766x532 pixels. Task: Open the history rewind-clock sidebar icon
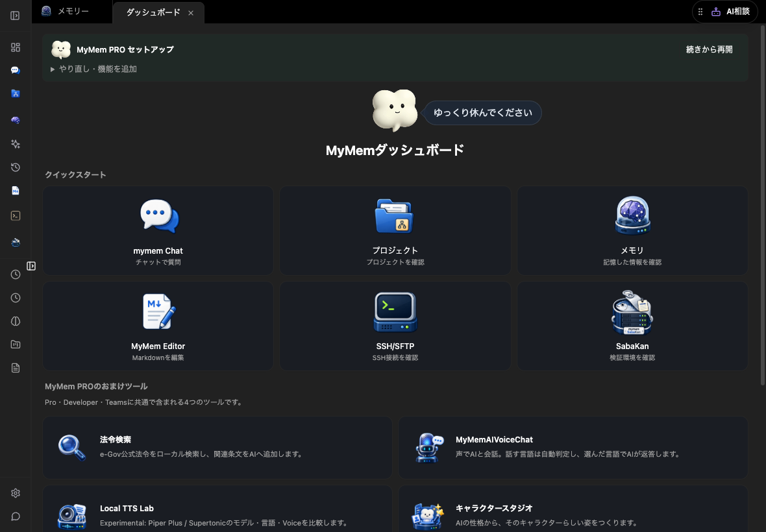(16, 167)
